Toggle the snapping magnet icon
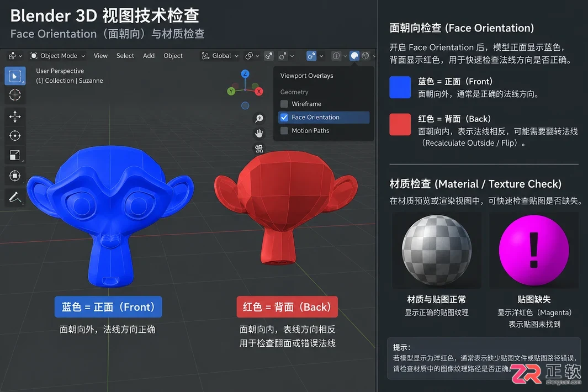 [x=268, y=56]
